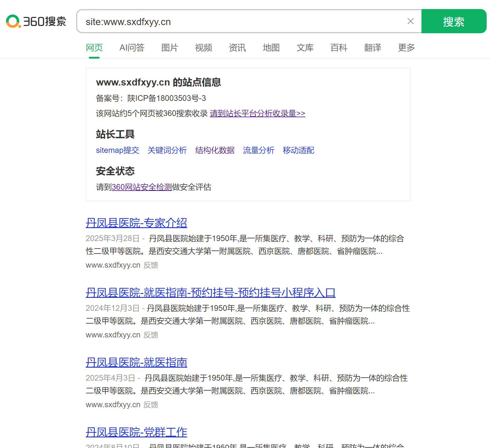This screenshot has height=448, width=490.
Task: Open the 移动适配 tool
Action: click(x=298, y=150)
